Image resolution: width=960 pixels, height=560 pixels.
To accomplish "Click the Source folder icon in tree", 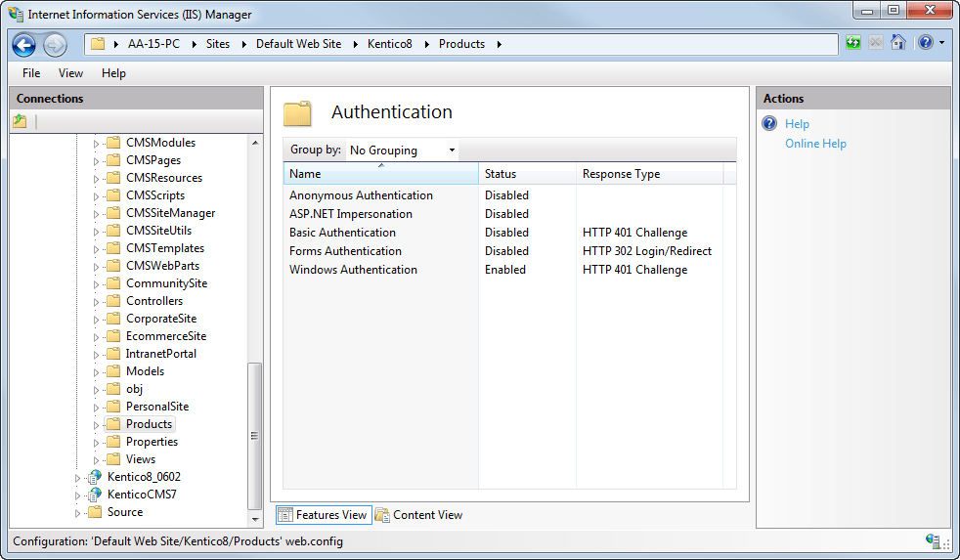I will click(x=95, y=512).
